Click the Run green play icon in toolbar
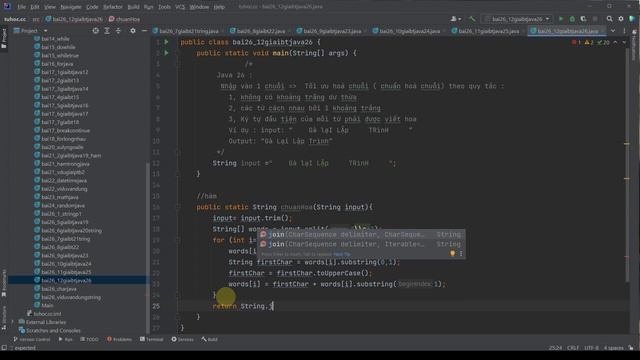This screenshot has height=360, width=640. click(x=561, y=19)
